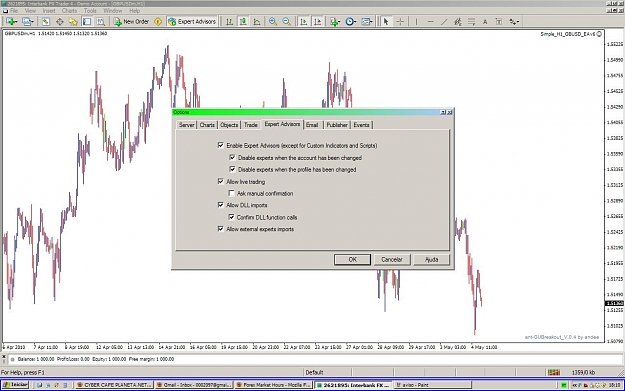Select the Vertical Line drawing tool

(x=416, y=22)
